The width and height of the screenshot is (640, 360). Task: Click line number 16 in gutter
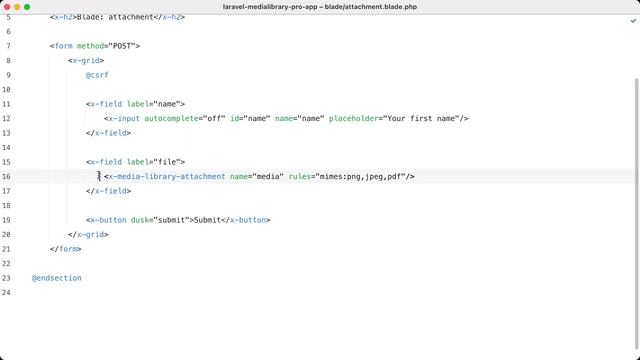tap(6, 176)
